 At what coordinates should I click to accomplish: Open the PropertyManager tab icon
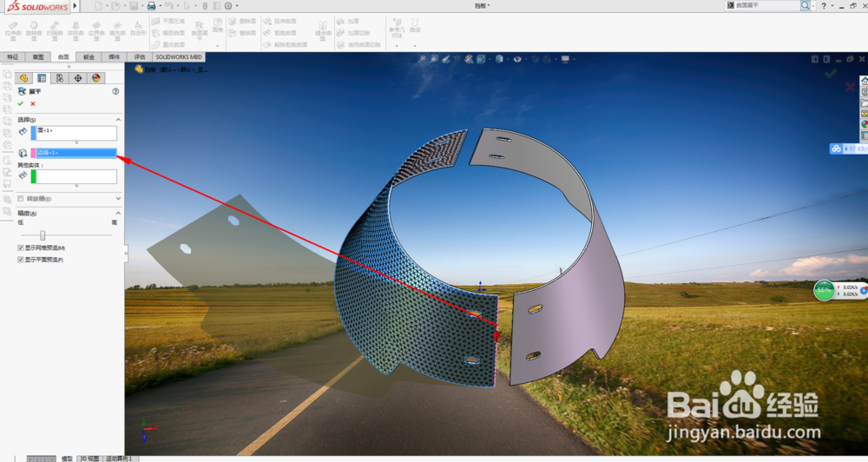pyautogui.click(x=42, y=78)
